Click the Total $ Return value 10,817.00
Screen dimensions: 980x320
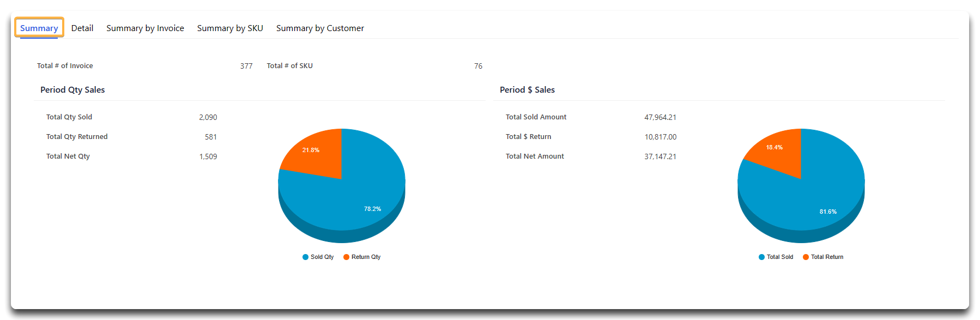[x=661, y=137]
